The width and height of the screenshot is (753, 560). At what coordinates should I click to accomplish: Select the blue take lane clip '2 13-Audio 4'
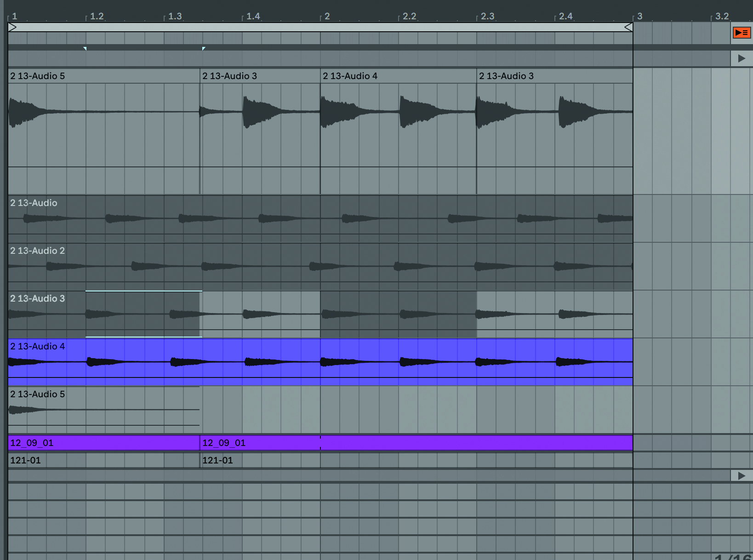320,362
